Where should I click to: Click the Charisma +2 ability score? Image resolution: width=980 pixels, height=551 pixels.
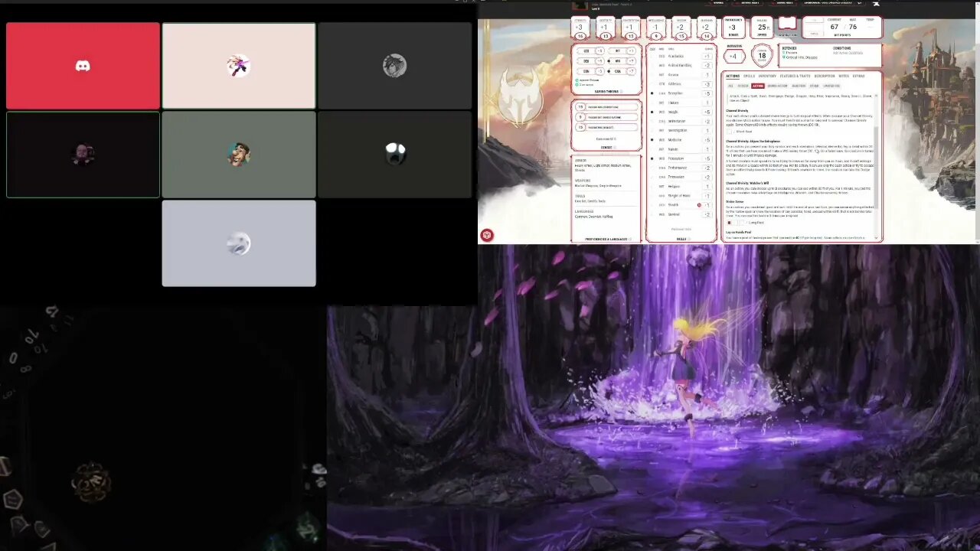[705, 28]
